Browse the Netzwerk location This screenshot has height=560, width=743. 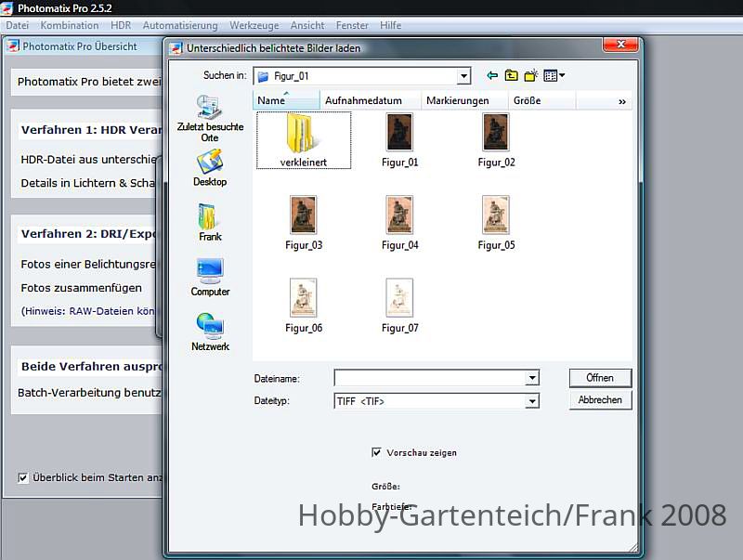[x=210, y=332]
